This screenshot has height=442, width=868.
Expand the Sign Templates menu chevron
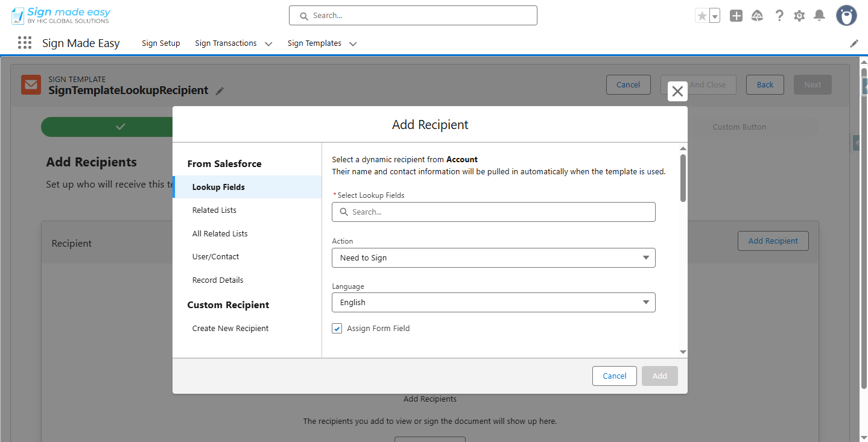[x=353, y=43]
